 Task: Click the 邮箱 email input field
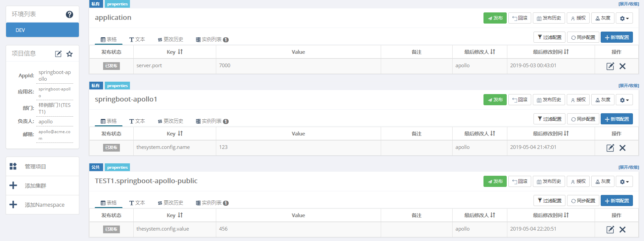click(54, 134)
